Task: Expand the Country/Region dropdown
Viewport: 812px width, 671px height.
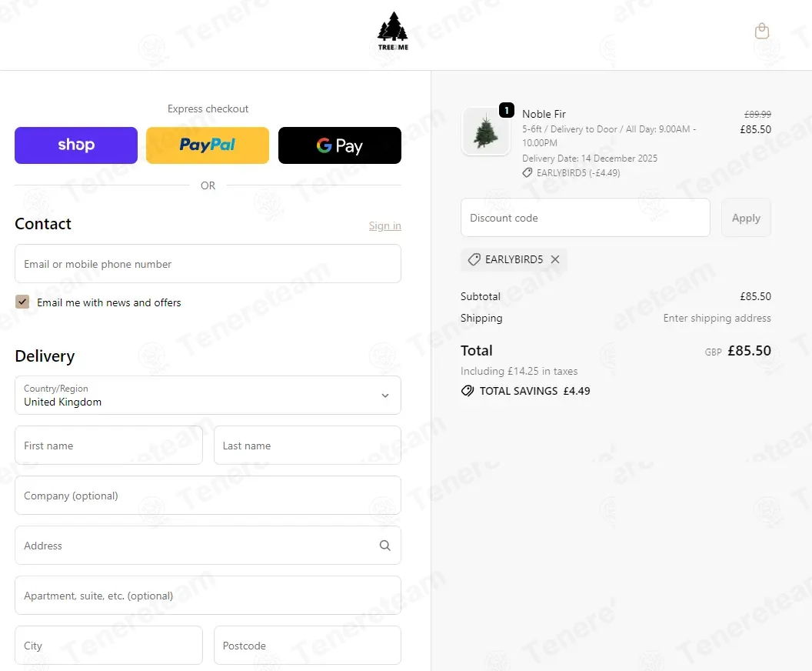Action: (x=208, y=396)
